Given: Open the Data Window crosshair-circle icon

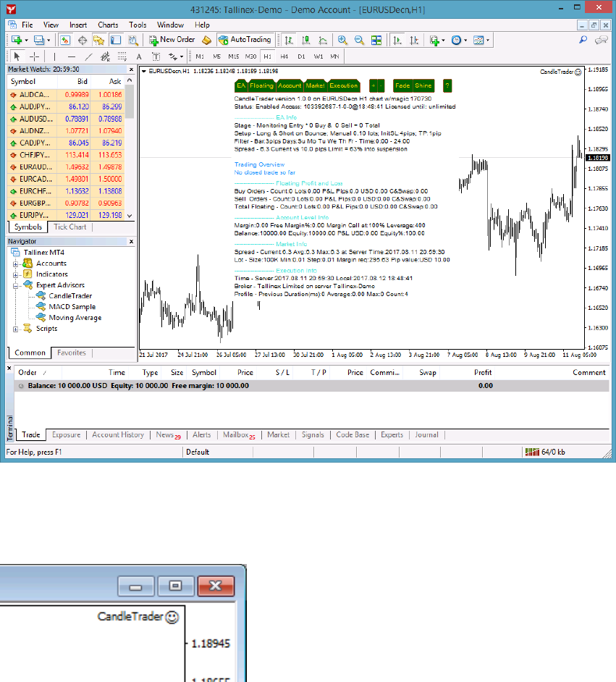Looking at the screenshot, I should click(x=83, y=40).
